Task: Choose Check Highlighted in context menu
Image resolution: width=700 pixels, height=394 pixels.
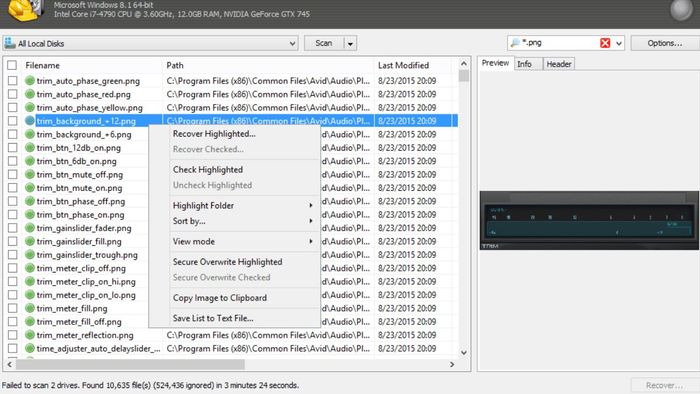Action: tap(208, 170)
